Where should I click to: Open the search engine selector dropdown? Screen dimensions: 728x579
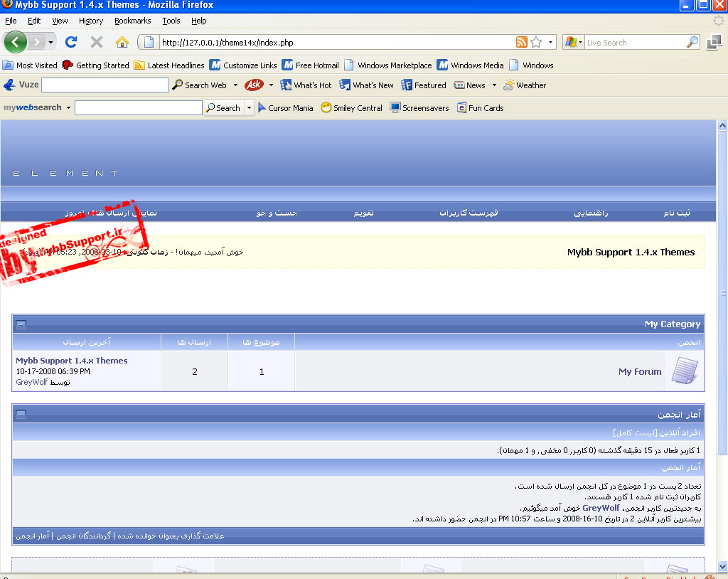574,43
